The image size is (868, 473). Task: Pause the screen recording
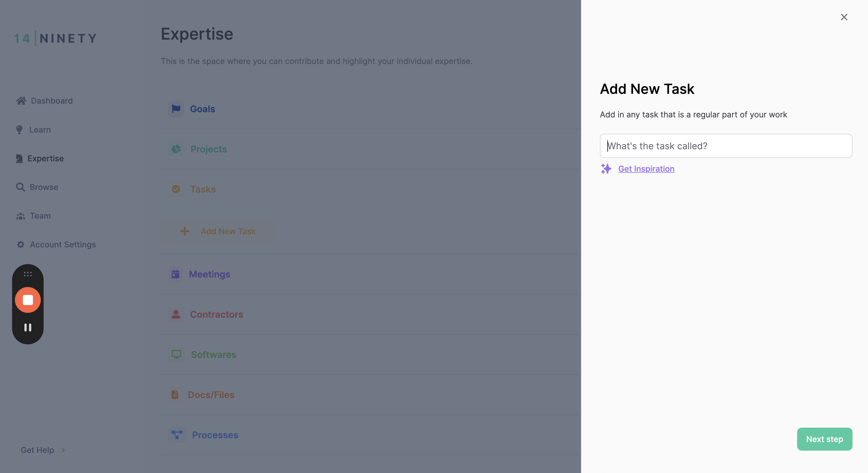(28, 327)
